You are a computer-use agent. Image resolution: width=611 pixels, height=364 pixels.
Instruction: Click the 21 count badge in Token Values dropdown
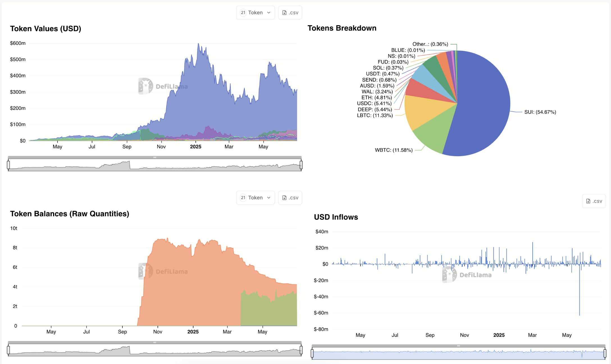(243, 13)
